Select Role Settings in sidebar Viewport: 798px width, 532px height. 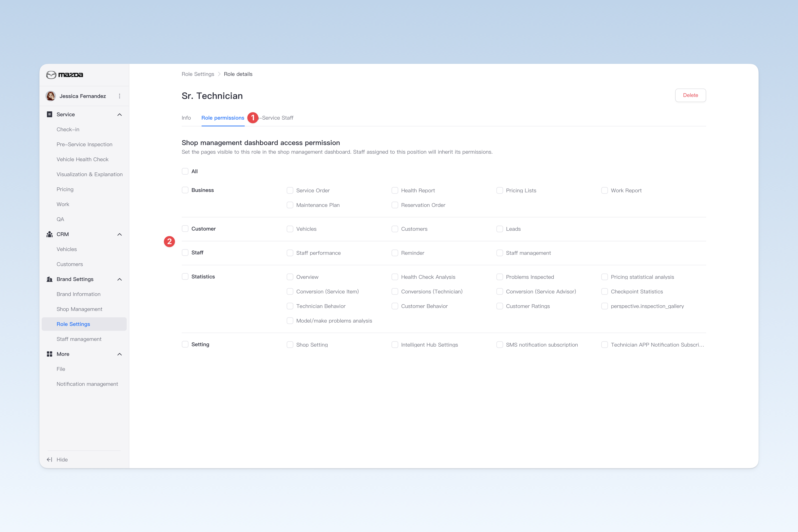click(84, 324)
